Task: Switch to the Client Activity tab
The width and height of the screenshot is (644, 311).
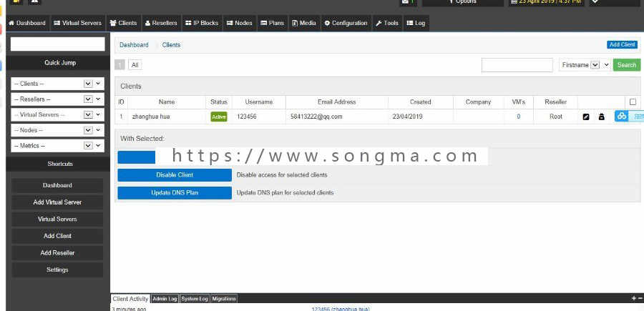Action: (x=130, y=299)
